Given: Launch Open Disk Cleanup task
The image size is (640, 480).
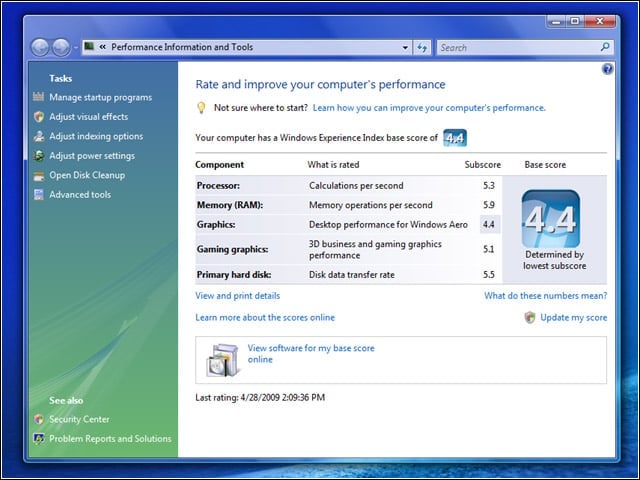Looking at the screenshot, I should tap(87, 175).
